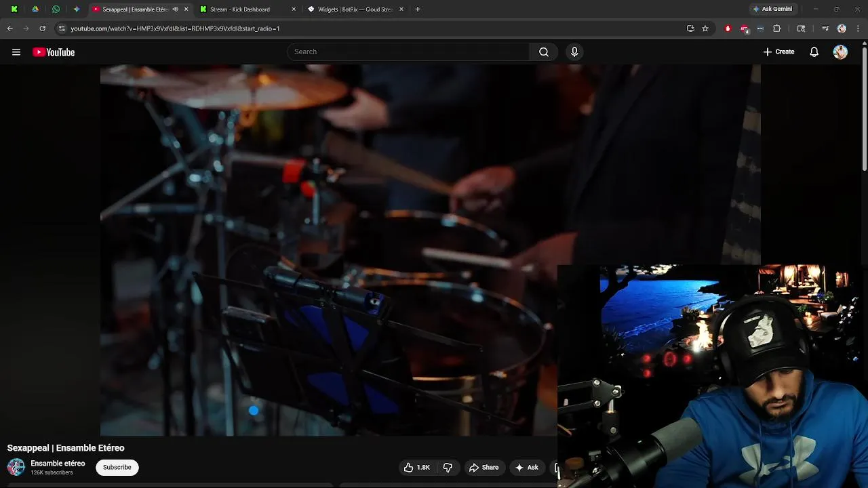
Task: Click Ask Gemini in the title bar
Action: click(772, 9)
